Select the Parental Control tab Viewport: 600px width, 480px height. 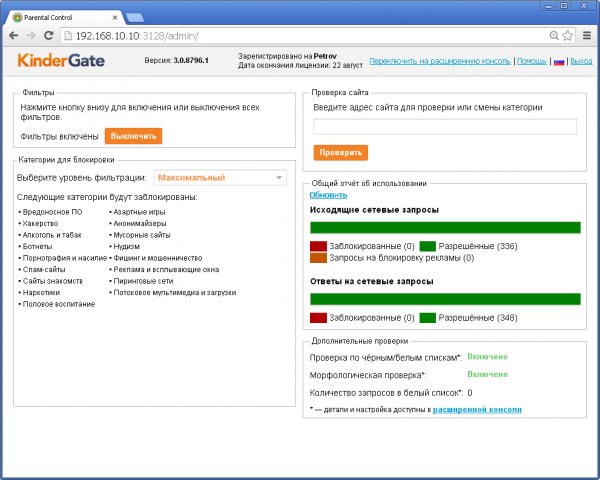pos(60,15)
